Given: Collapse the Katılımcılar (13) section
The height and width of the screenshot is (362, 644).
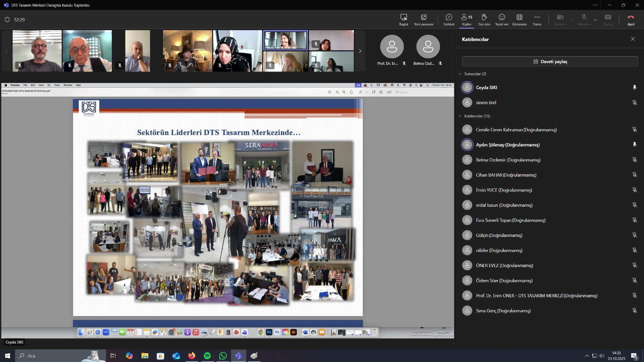Looking at the screenshot, I should [x=460, y=116].
